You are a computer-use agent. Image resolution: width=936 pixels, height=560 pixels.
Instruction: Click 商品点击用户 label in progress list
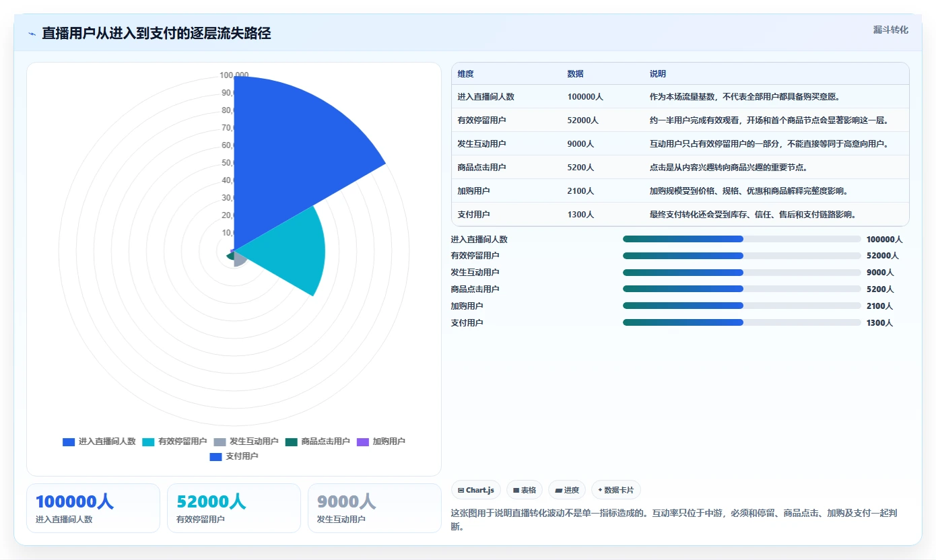(x=475, y=289)
